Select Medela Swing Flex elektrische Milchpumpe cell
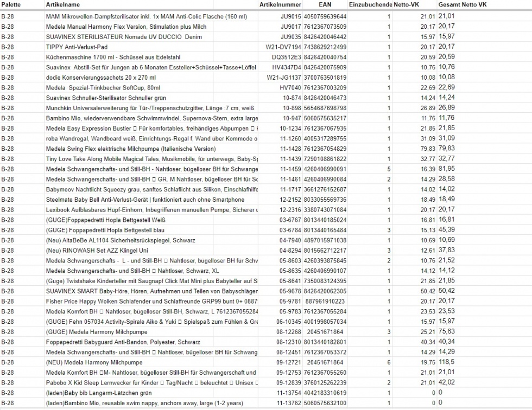The height and width of the screenshot is (410, 532). click(131, 149)
